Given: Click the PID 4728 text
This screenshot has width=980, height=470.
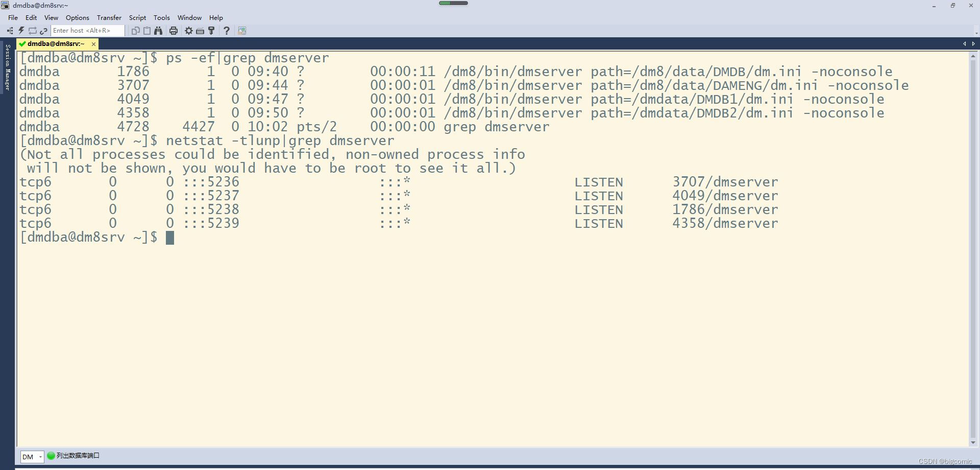Looking at the screenshot, I should (x=133, y=127).
